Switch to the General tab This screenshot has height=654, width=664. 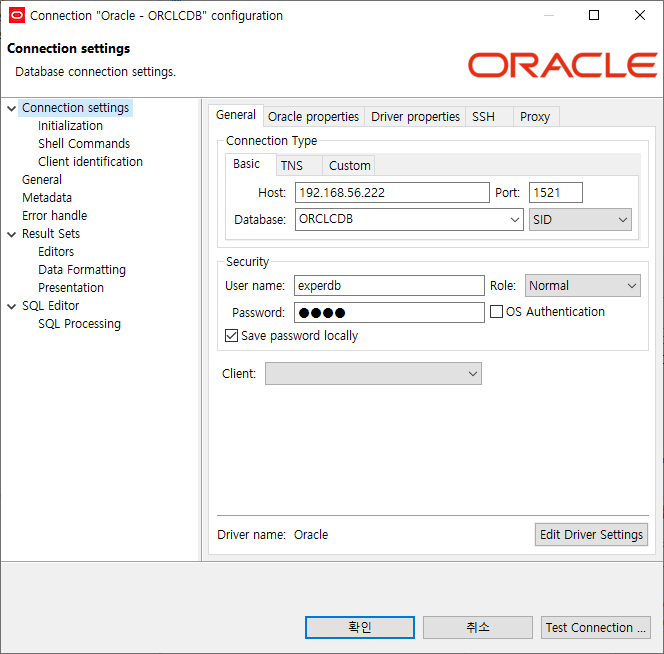[236, 115]
